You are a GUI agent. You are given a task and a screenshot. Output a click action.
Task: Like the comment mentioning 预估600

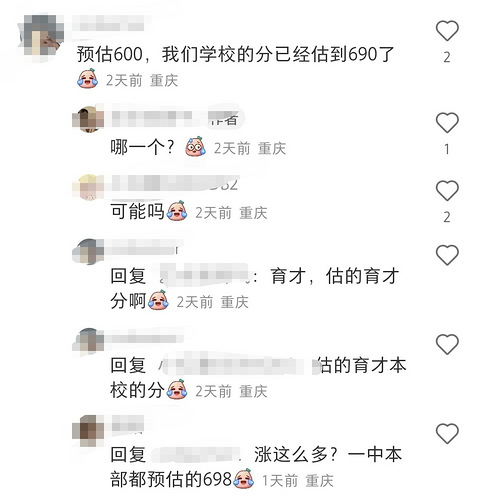tap(447, 30)
